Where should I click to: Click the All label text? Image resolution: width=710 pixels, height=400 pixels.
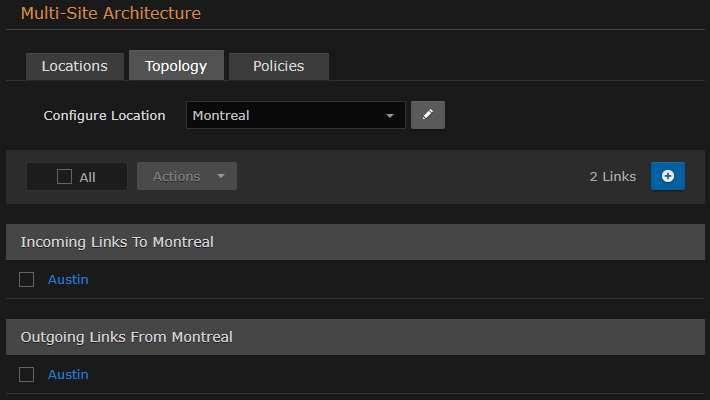pyautogui.click(x=88, y=177)
